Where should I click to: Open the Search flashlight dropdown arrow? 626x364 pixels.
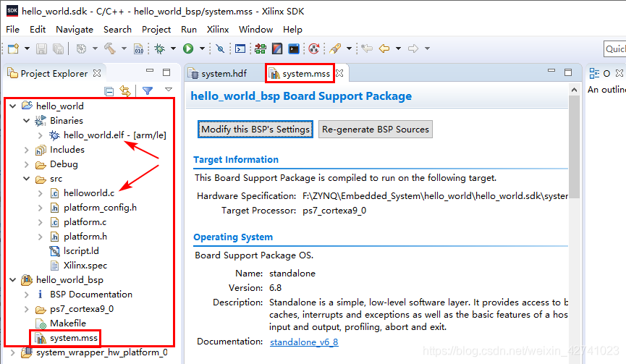click(x=349, y=48)
